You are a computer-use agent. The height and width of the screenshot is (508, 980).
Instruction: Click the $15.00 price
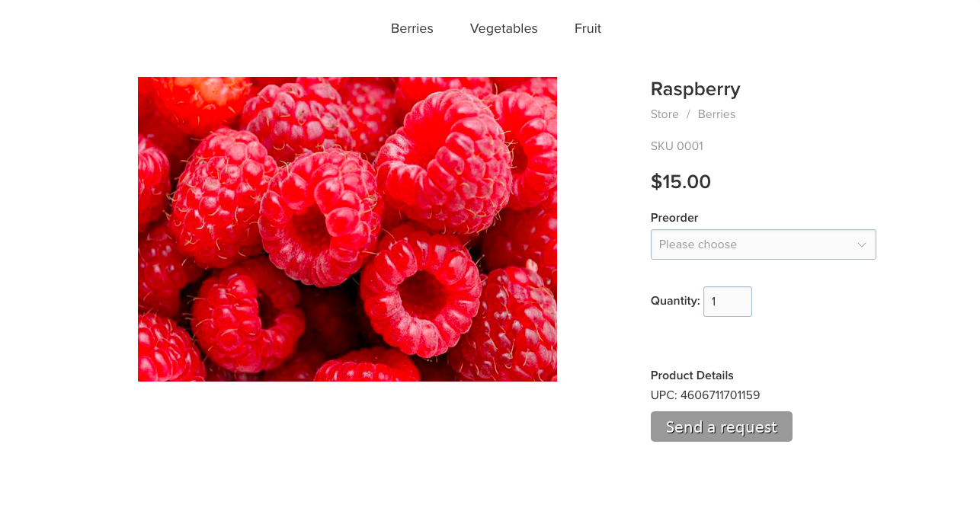pos(681,181)
